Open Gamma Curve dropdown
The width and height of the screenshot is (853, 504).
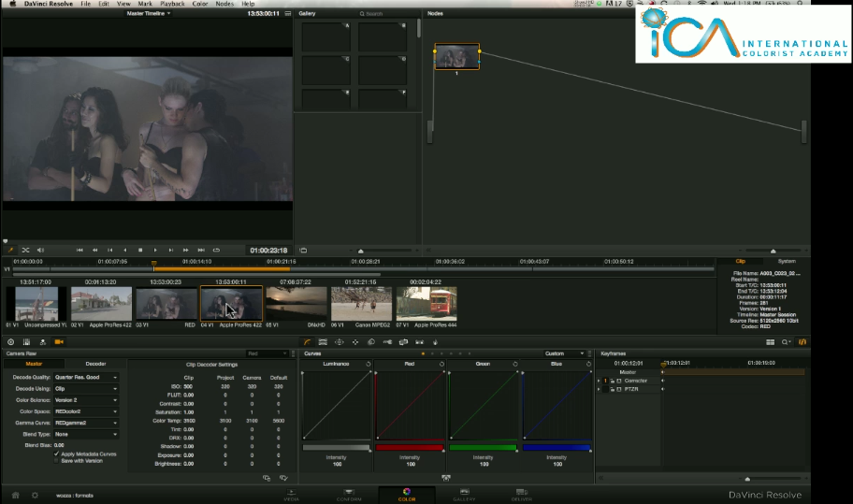[x=86, y=423]
